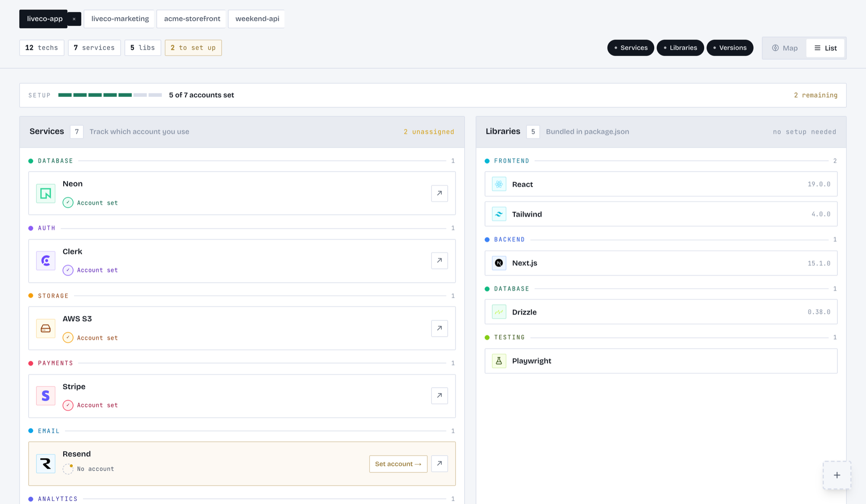The height and width of the screenshot is (504, 866).
Task: Click the Resend logo icon
Action: coord(45,464)
